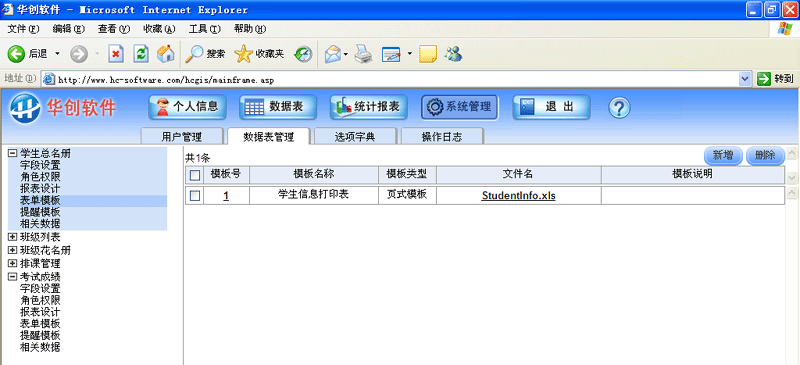Screen dimensions: 800x365
Task: Switch to the 操作日志 tab
Action: tap(442, 136)
